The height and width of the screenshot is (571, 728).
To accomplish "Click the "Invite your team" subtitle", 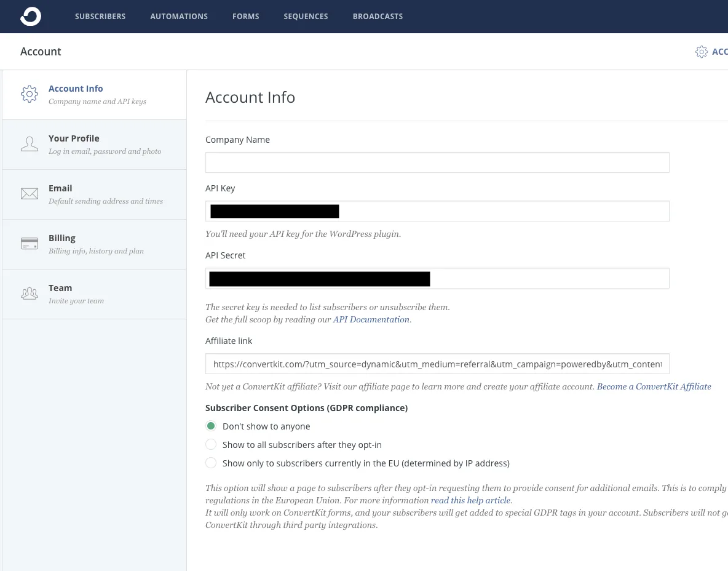I will pos(76,301).
